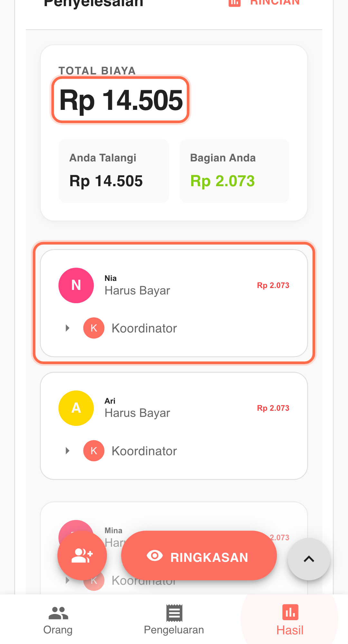Select the Bagian Anda summary box
348x644 pixels.
[x=234, y=171]
